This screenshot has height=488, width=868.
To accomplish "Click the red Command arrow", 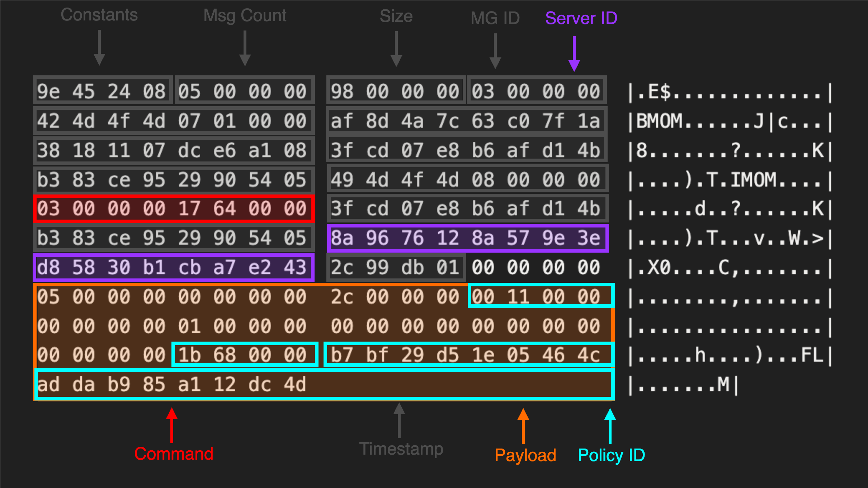I will click(x=172, y=425).
